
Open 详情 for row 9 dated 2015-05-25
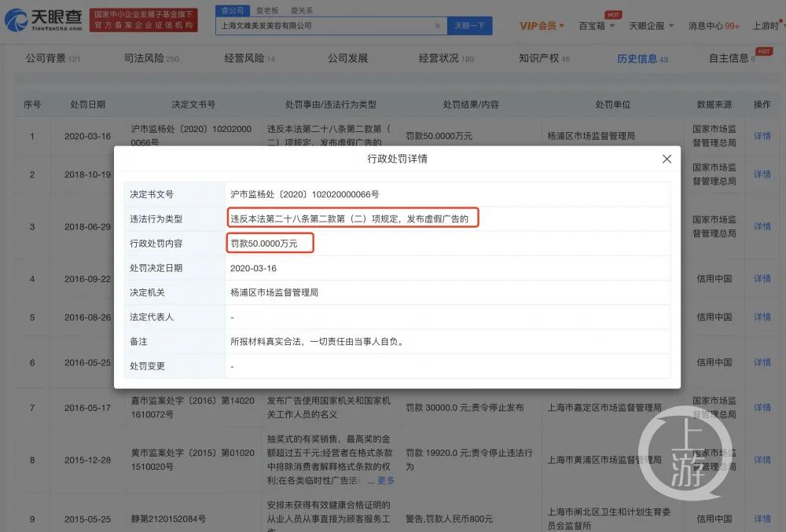762,519
